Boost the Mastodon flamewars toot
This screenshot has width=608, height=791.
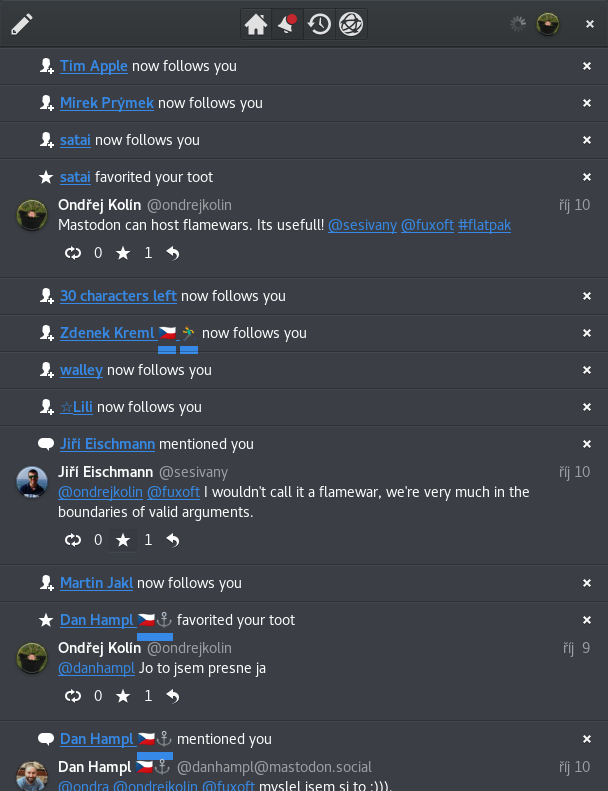point(73,253)
